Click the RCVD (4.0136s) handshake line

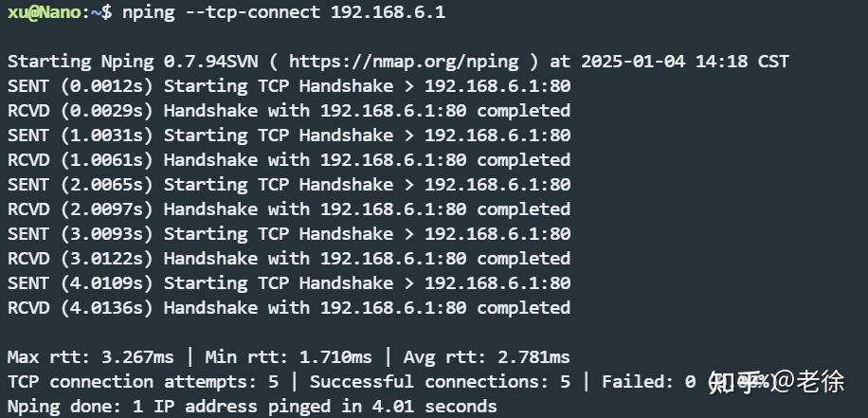click(x=289, y=308)
